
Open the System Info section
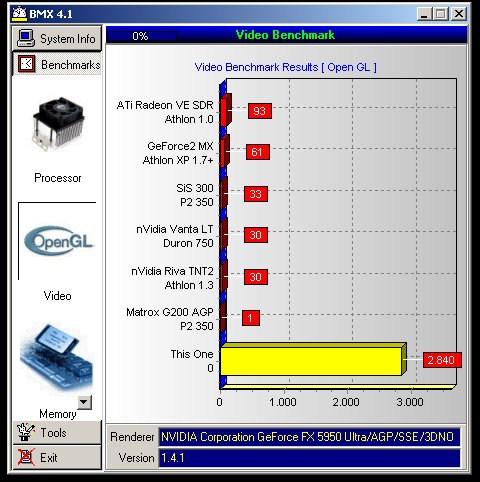coord(57,39)
